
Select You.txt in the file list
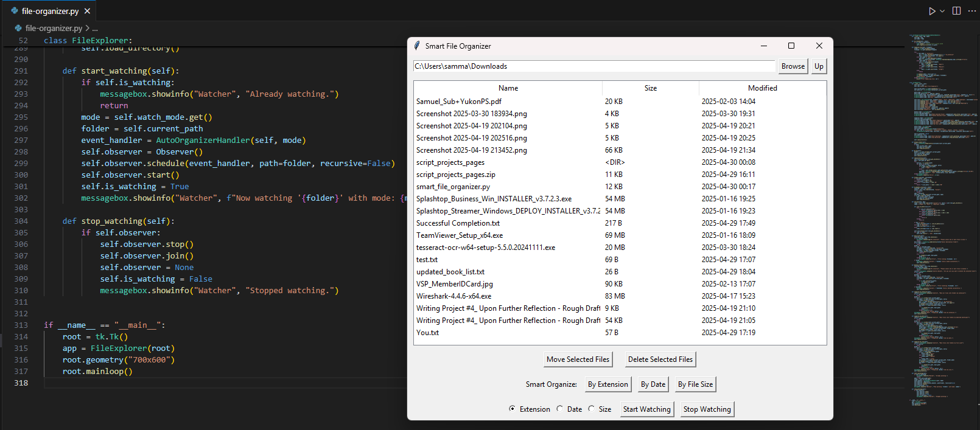[620, 333]
